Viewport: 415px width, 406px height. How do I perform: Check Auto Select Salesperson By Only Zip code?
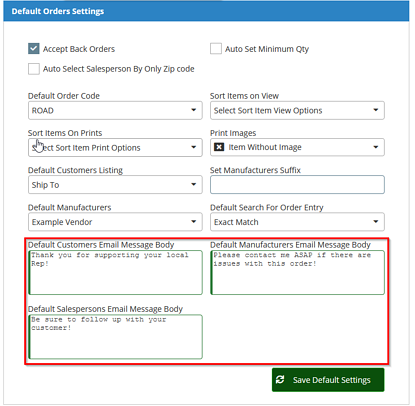34,69
